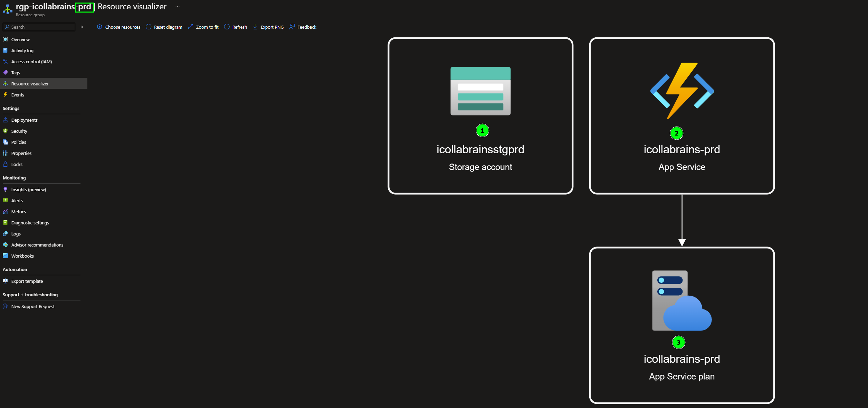
Task: Click the Choose resources label
Action: pos(123,27)
